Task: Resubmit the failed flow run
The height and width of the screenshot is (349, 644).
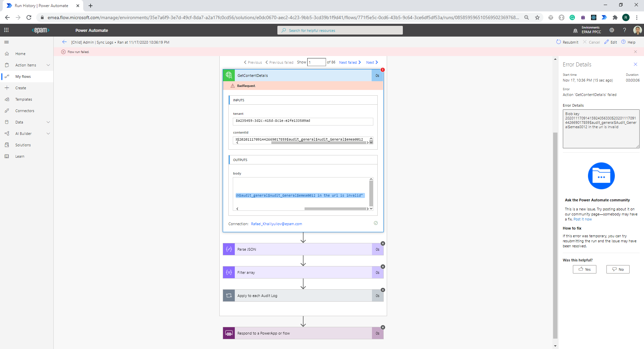Action: (x=567, y=42)
